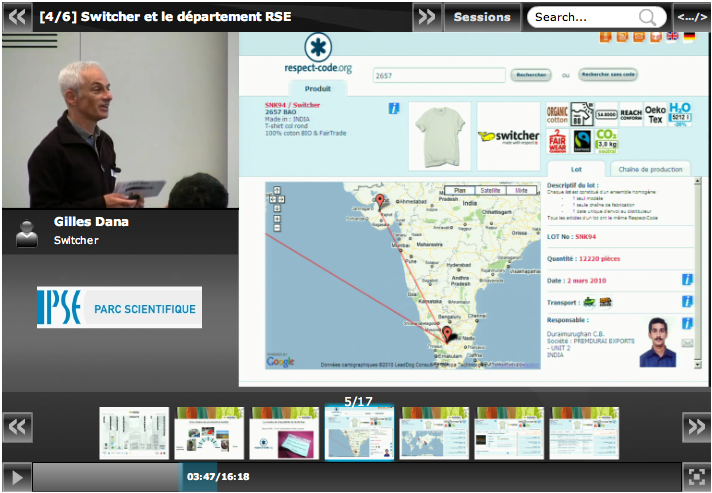
Task: Click the speaker avatar icon
Action: point(27,233)
